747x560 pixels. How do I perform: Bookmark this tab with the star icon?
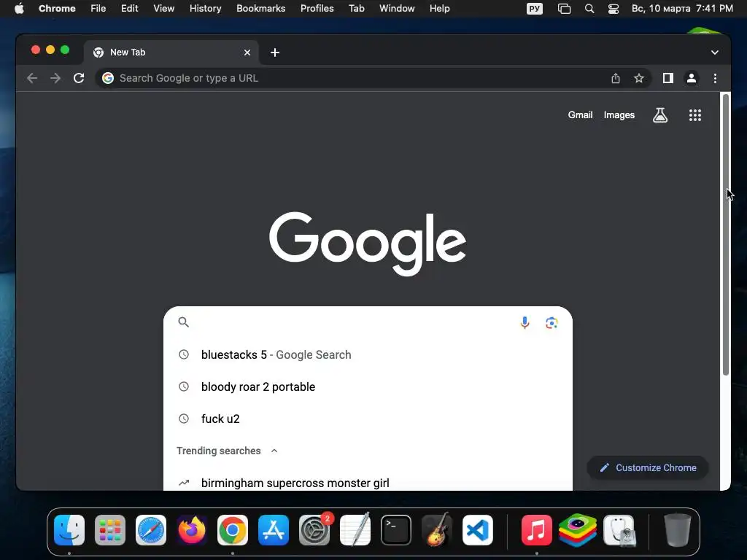click(639, 78)
